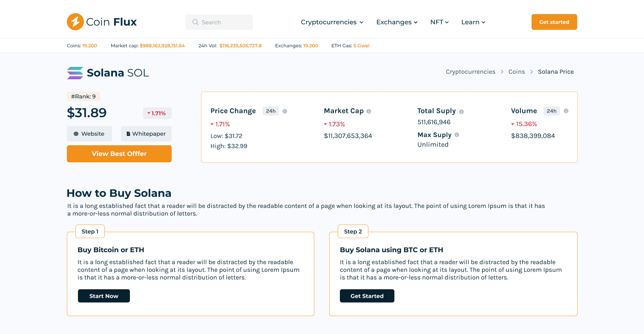Click Coins: 19.200 stat in ticker
Viewport: 644px width, 334px height.
pyautogui.click(x=82, y=46)
